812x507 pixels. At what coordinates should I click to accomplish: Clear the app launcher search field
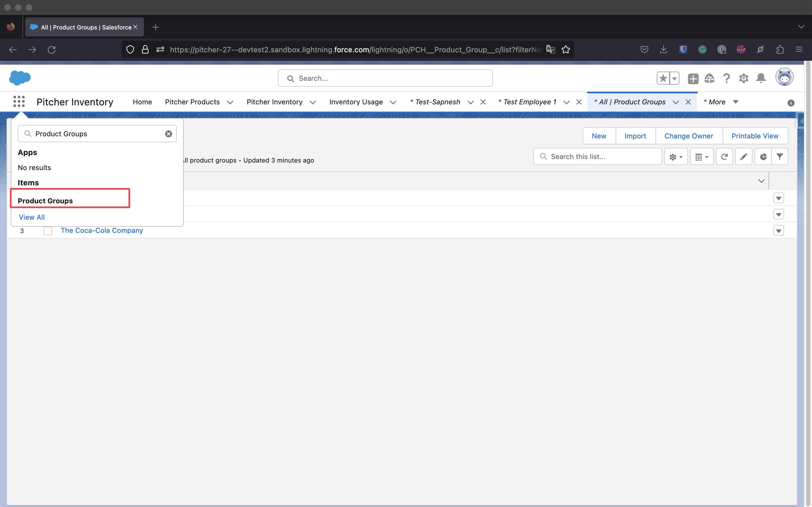(168, 134)
